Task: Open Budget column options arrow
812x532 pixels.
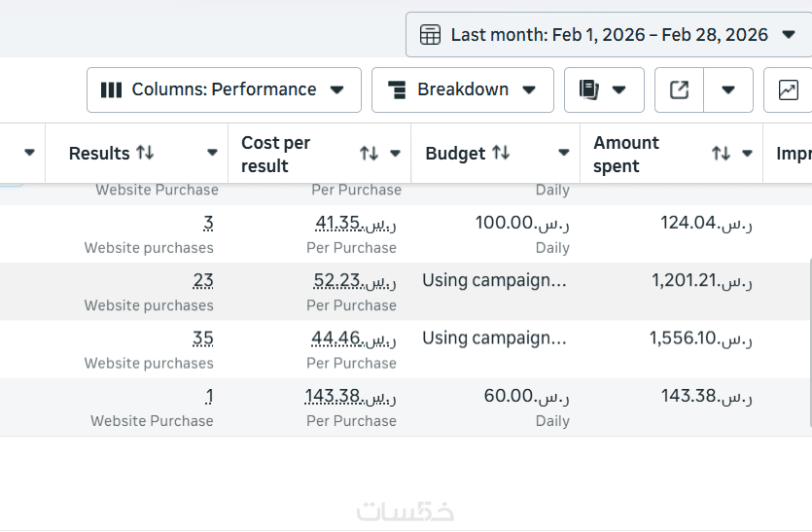Action: tap(564, 153)
